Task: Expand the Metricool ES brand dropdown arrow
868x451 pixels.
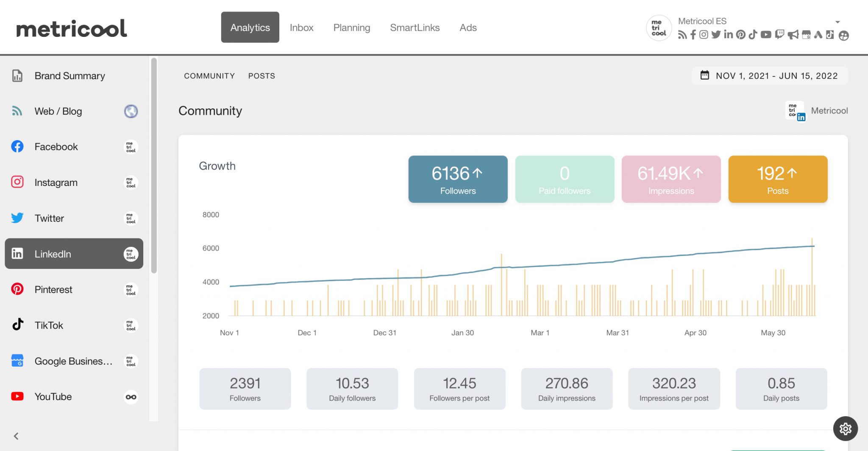Action: click(x=837, y=22)
